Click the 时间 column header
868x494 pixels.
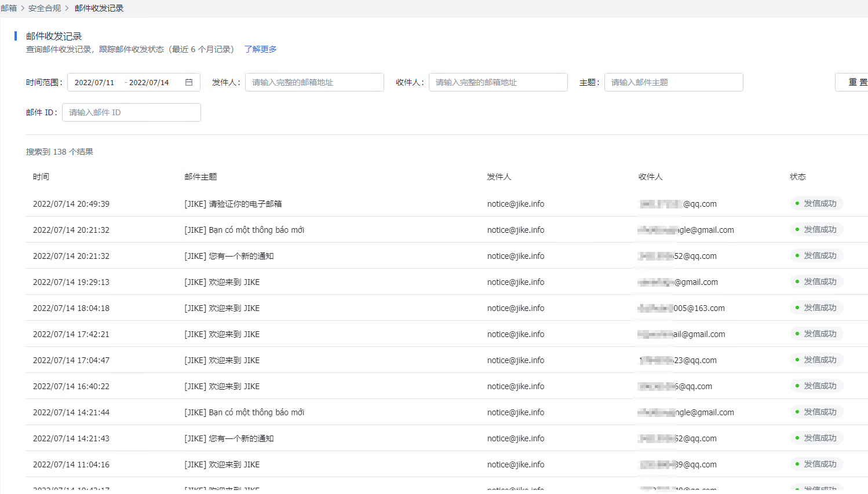41,177
